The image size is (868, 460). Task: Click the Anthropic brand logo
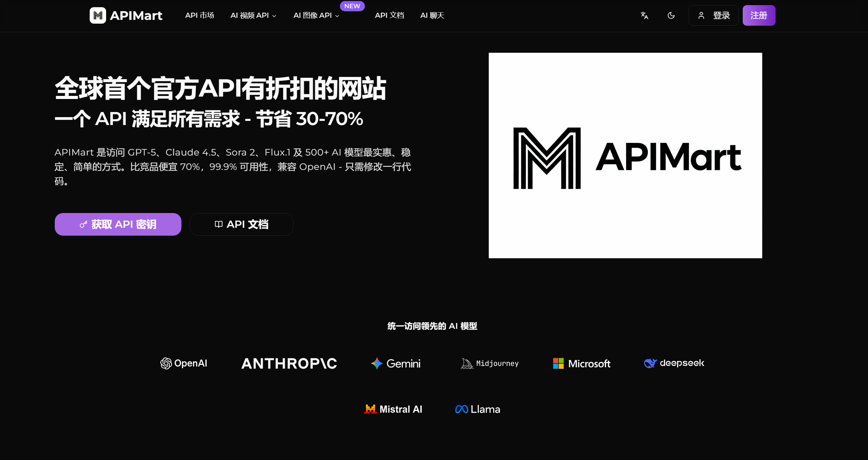(289, 363)
